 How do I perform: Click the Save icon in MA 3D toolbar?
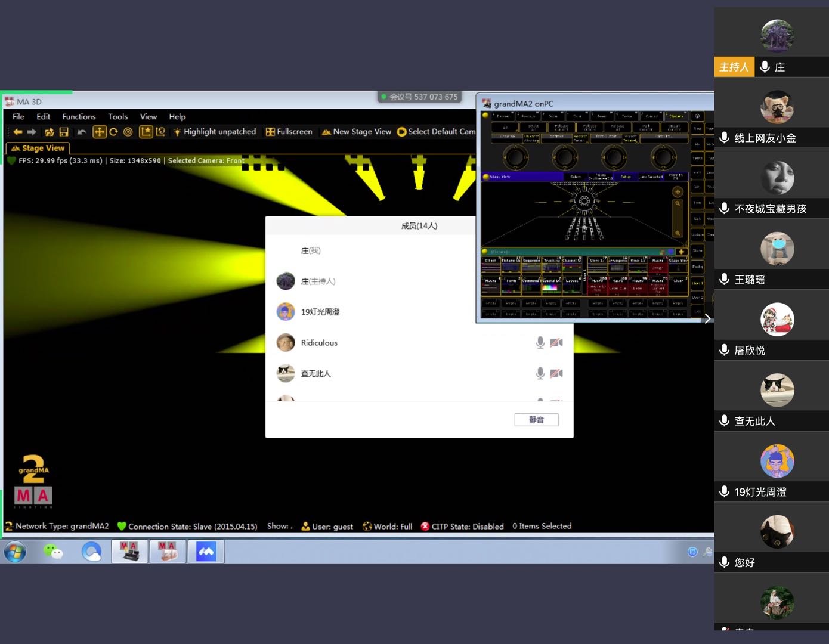(x=64, y=132)
